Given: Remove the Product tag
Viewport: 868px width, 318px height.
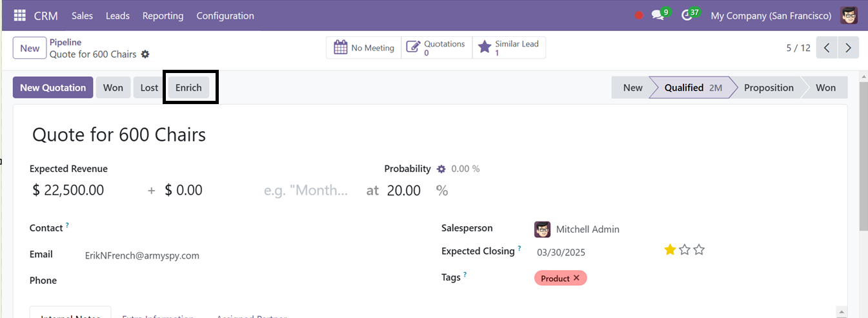Looking at the screenshot, I should pyautogui.click(x=576, y=278).
